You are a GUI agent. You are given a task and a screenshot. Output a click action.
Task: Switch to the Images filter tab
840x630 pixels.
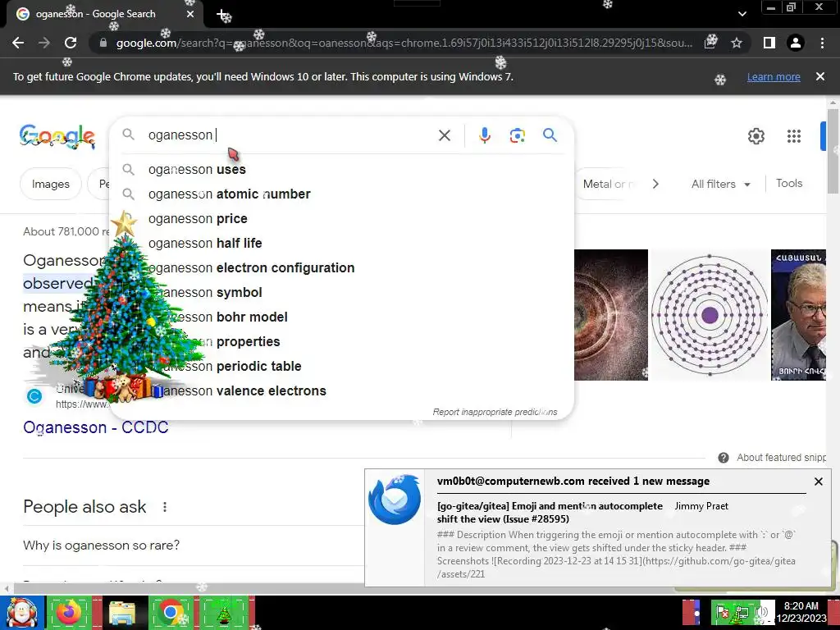[x=50, y=184]
